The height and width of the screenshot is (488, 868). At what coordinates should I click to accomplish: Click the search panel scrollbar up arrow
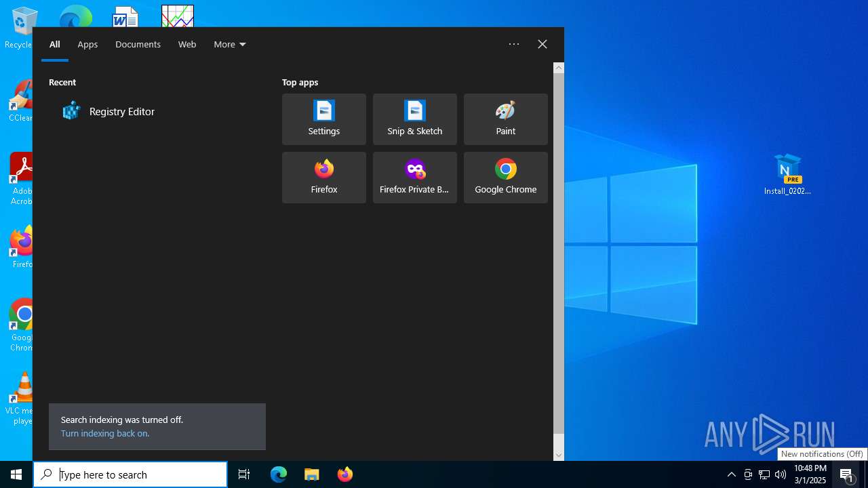point(559,68)
